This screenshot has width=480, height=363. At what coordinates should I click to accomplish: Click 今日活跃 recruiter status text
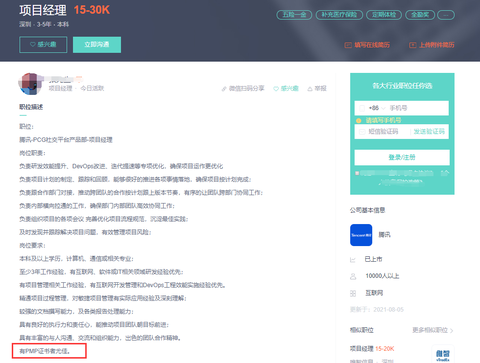coord(92,88)
